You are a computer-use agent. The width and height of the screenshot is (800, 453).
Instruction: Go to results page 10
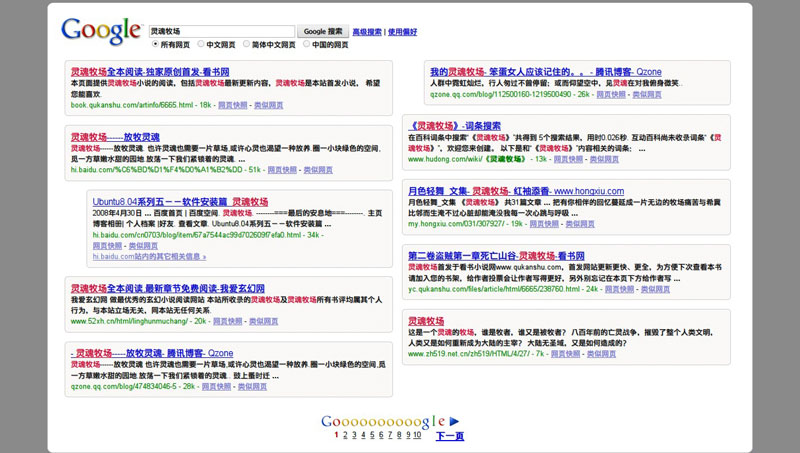tap(417, 435)
